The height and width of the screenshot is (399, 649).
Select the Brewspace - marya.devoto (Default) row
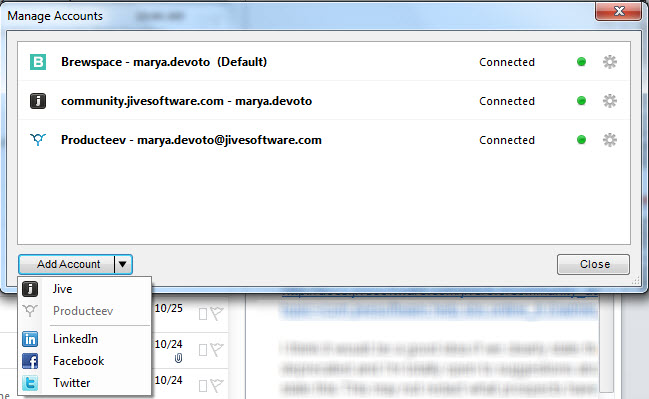[x=324, y=62]
